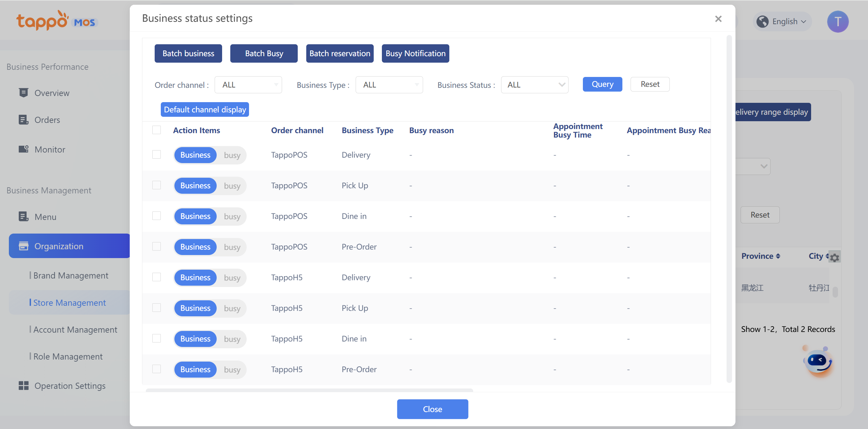Click the Monitor sidebar icon
Screen dimensions: 868x429
[24, 149]
